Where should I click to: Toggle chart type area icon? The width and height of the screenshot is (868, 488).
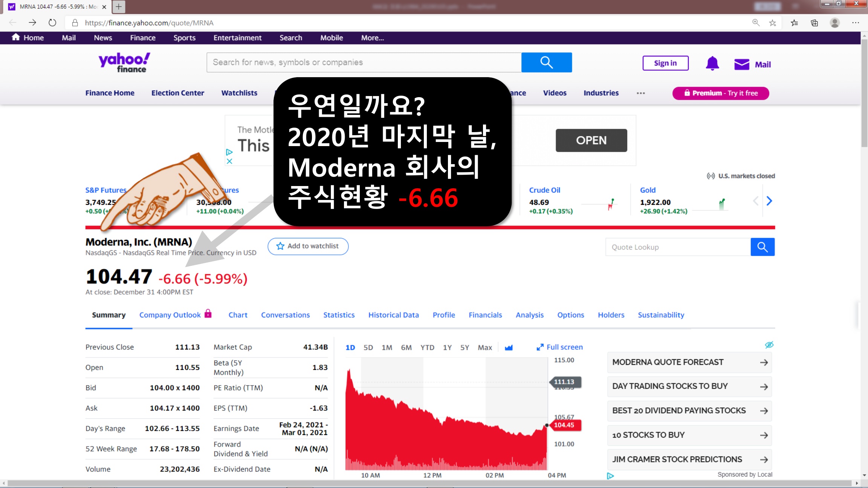pos(509,348)
